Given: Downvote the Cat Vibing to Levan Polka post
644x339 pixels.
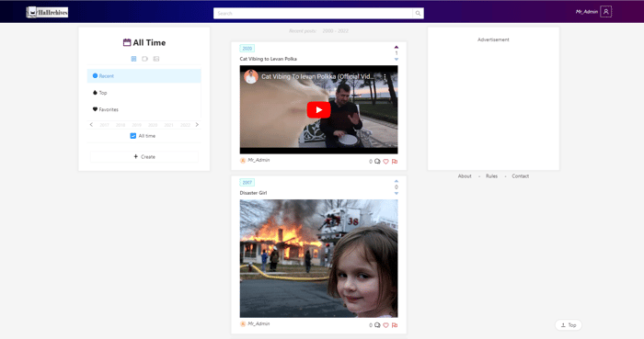Looking at the screenshot, I should tap(397, 60).
